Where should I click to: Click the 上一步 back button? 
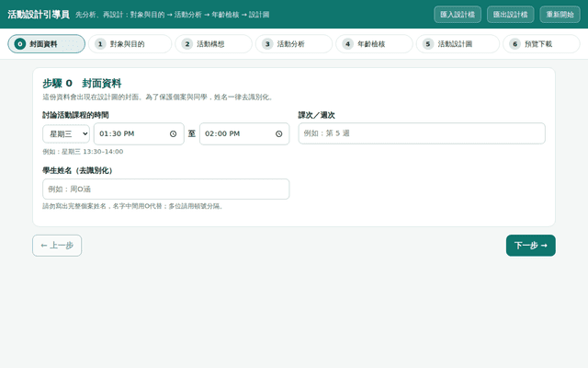pos(57,246)
